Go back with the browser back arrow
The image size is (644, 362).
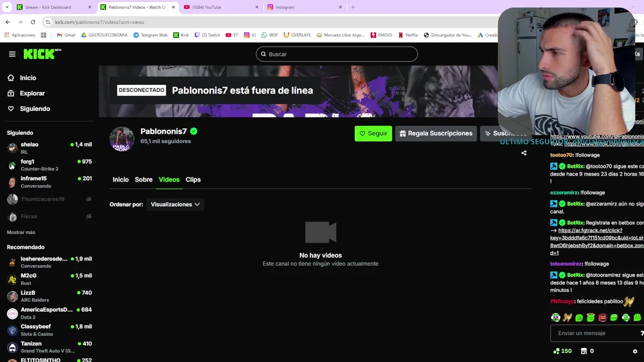(8, 22)
